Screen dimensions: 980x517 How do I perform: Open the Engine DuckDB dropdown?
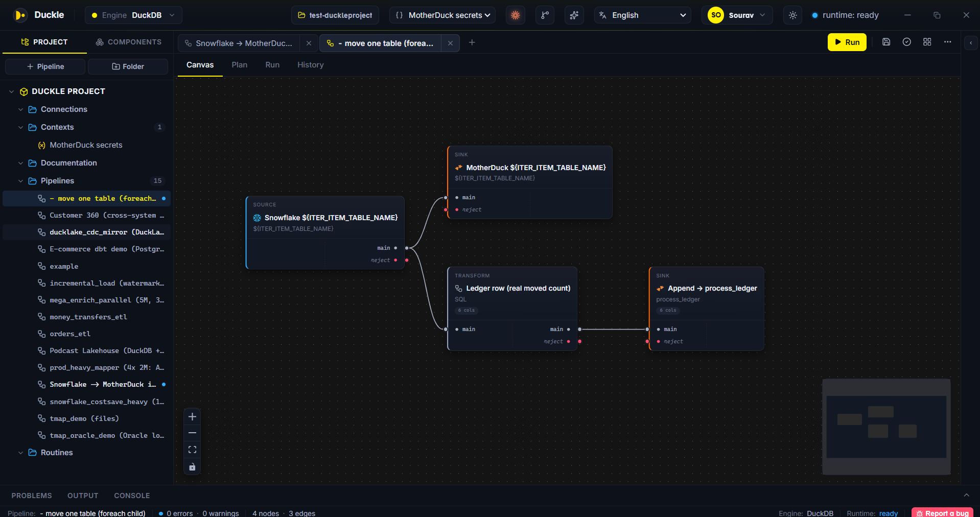coord(133,15)
